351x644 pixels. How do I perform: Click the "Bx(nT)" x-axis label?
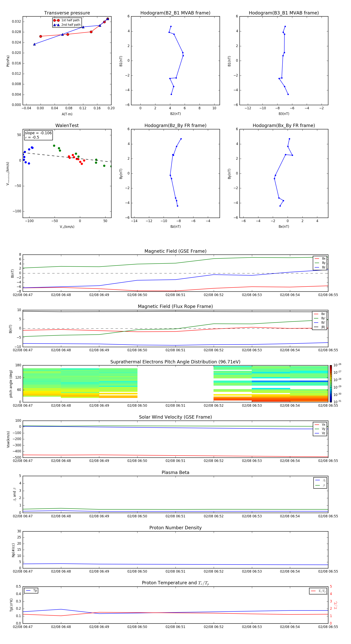[284, 227]
